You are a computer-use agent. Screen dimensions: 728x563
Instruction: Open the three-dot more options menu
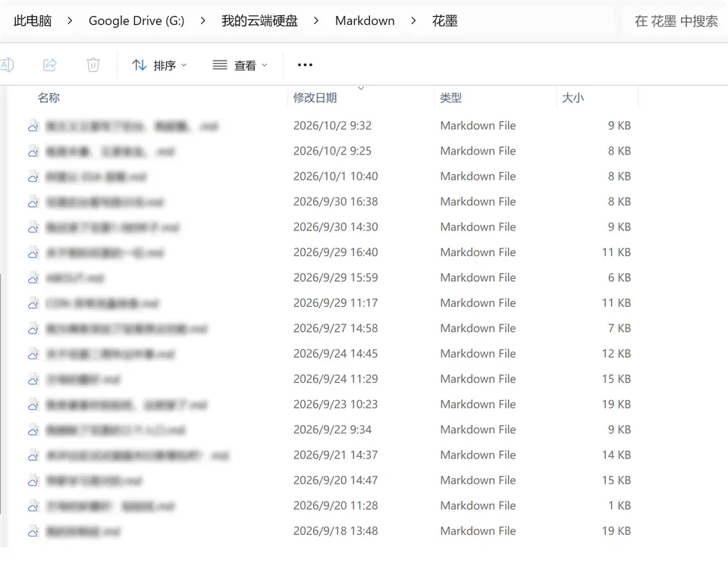click(305, 65)
